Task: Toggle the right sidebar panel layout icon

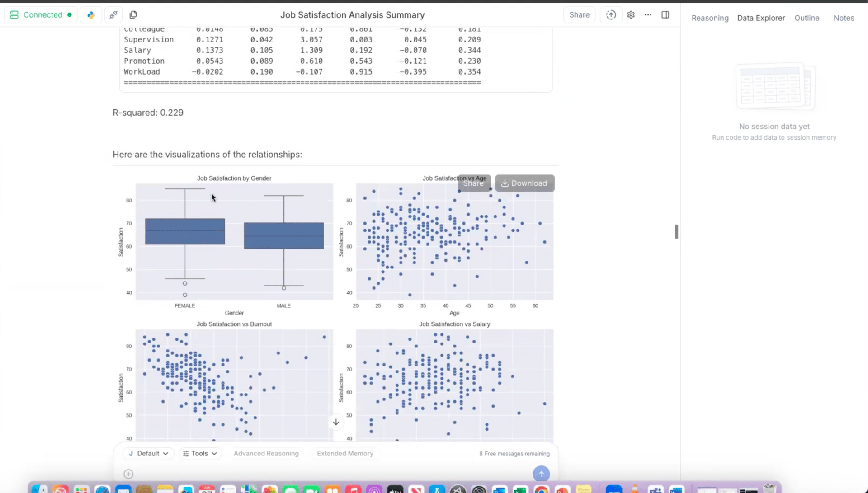Action: coord(665,15)
